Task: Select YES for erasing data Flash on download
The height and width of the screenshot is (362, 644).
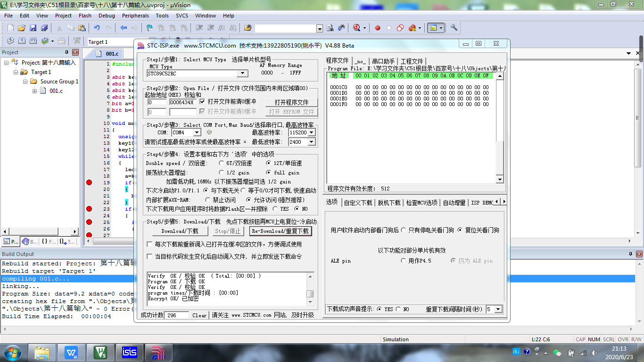Action: 275,209
